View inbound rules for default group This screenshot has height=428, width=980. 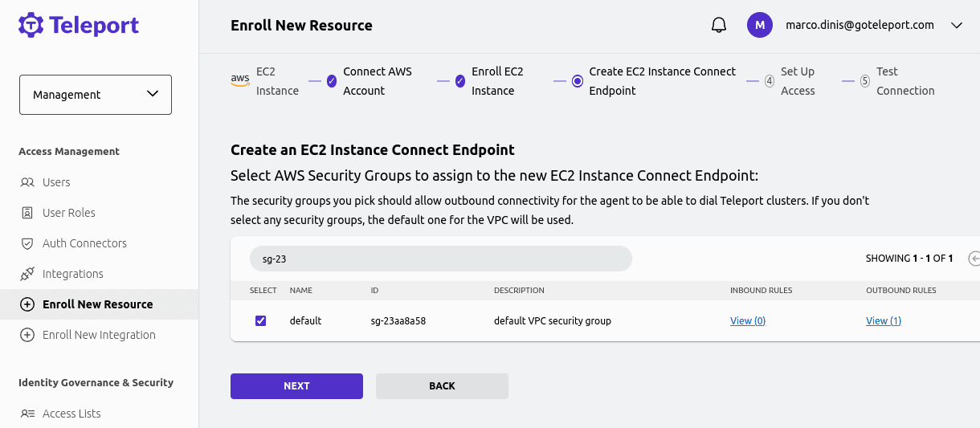(748, 321)
